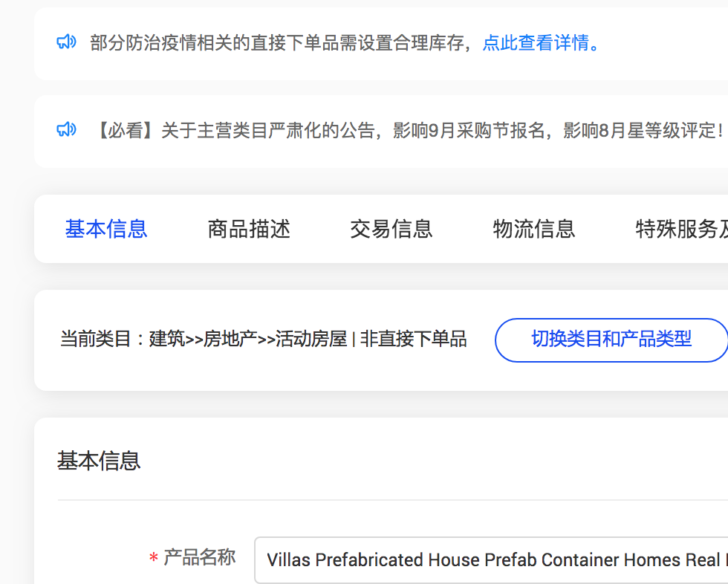Viewport: 728px width, 584px height.
Task: Click the 产品名称 field label
Action: [199, 557]
